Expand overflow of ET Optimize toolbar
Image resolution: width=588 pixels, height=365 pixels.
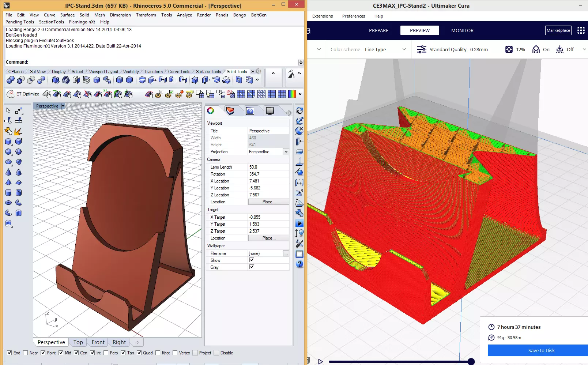[x=300, y=94]
